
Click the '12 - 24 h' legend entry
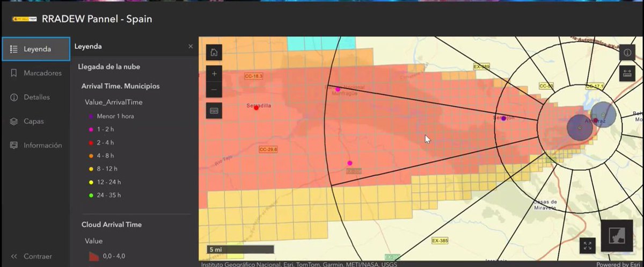[x=105, y=182]
